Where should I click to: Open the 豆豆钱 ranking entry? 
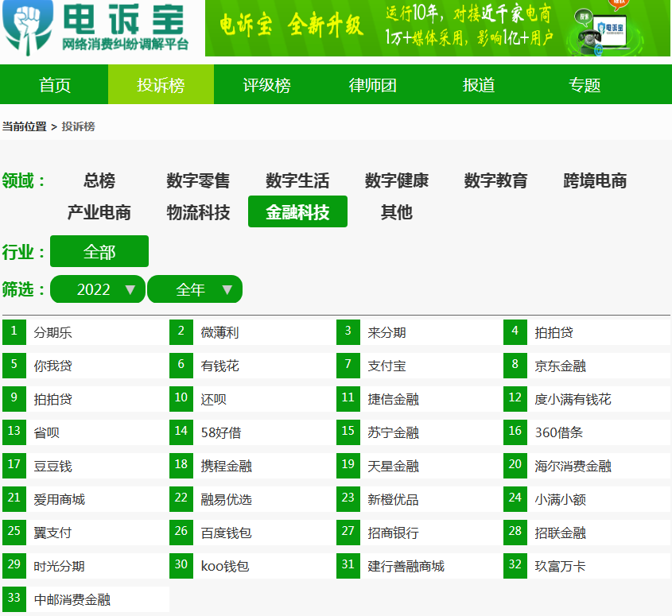[86, 466]
